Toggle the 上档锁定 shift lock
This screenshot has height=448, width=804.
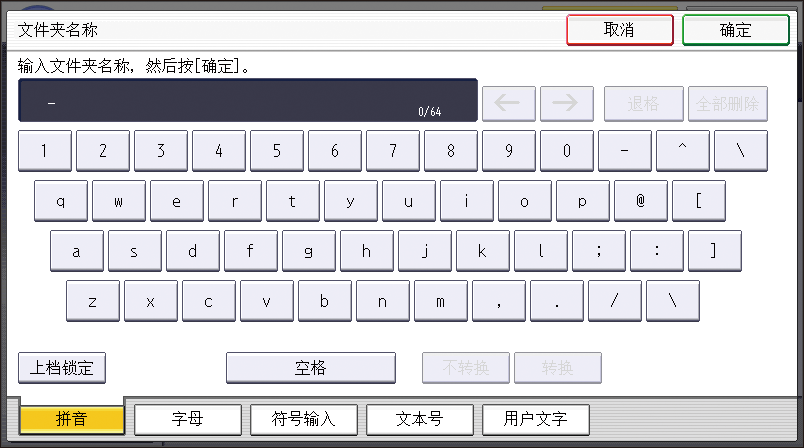62,368
